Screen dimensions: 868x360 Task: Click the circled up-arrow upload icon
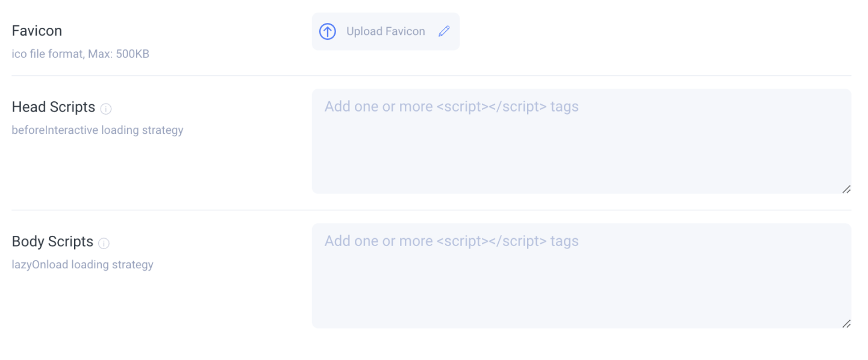coord(327,31)
